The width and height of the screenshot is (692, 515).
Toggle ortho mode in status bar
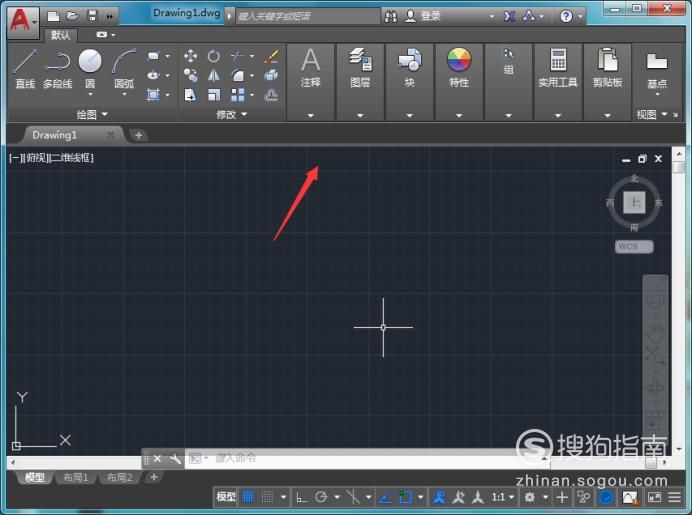pyautogui.click(x=301, y=497)
